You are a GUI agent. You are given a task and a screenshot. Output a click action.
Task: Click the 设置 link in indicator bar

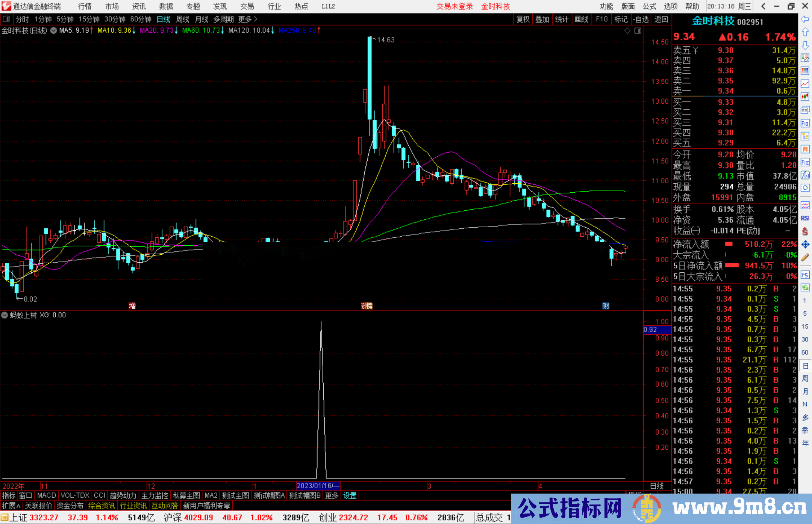pos(350,495)
